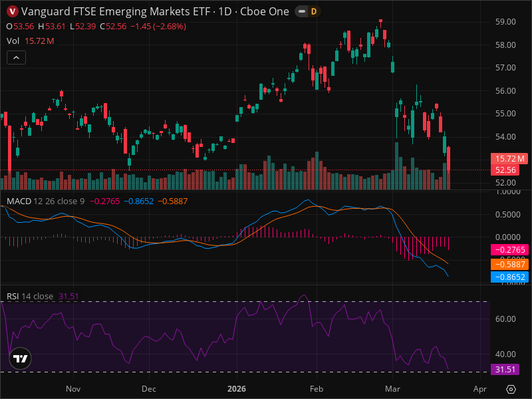Click the 0.5000 MACD scale label
This screenshot has width=532, height=399.
pos(507,214)
